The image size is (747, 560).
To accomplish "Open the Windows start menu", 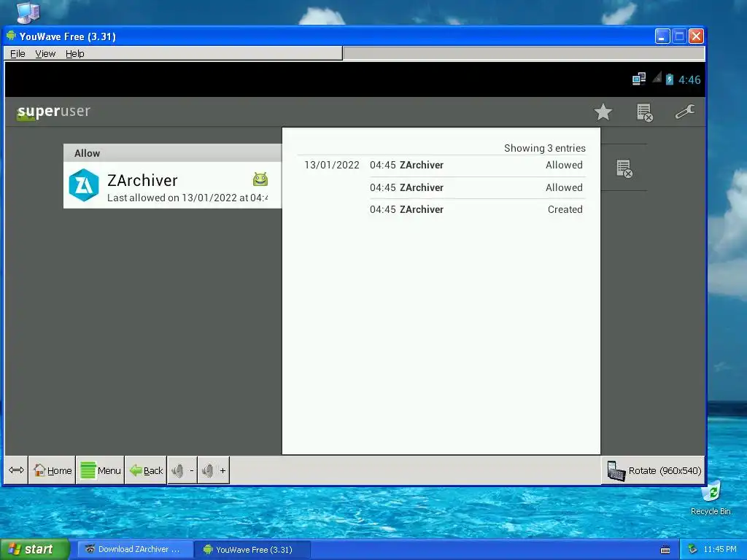I will [x=34, y=549].
